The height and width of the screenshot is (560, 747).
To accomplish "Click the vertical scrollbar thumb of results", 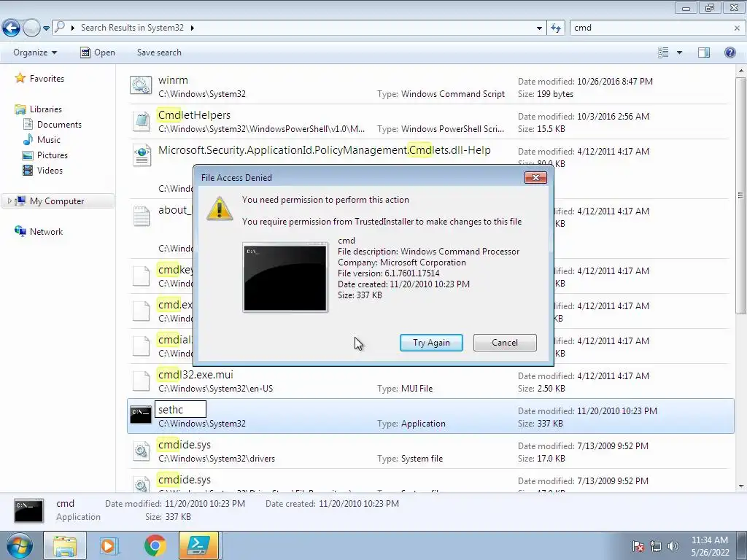I will tap(740, 195).
